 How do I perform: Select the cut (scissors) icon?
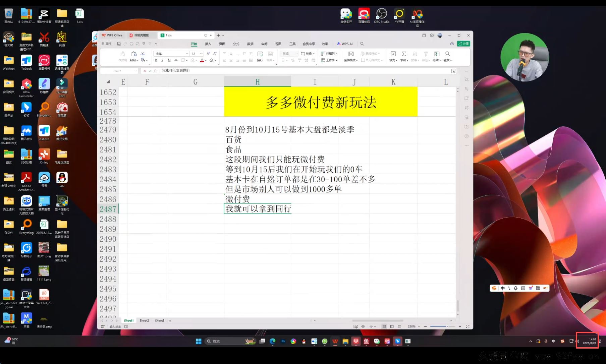click(143, 53)
